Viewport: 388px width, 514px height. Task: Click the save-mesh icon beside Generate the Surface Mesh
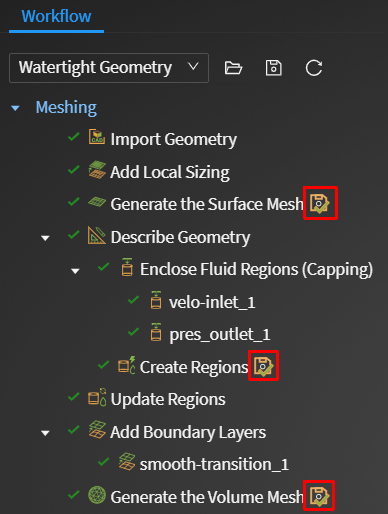click(320, 203)
